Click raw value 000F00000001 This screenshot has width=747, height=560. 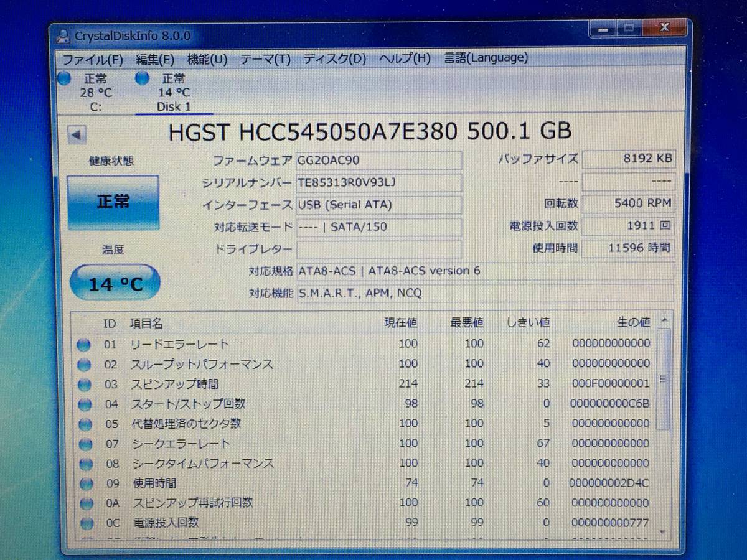611,383
